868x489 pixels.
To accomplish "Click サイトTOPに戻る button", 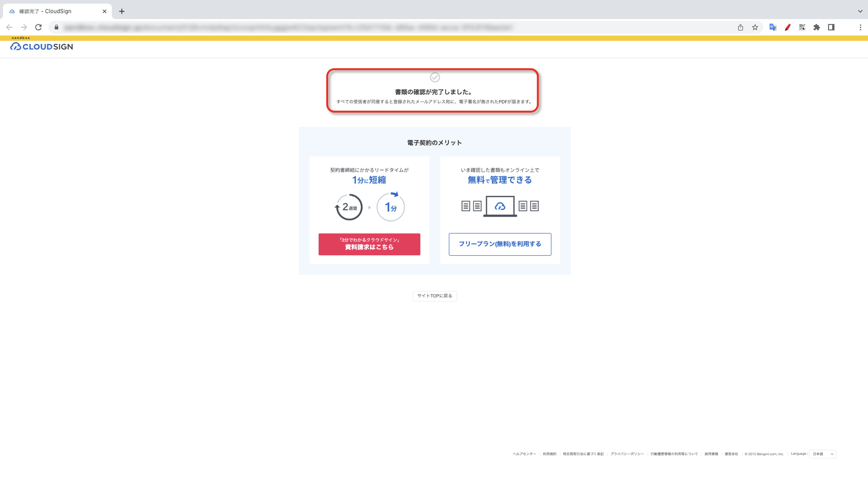I will (x=434, y=296).
